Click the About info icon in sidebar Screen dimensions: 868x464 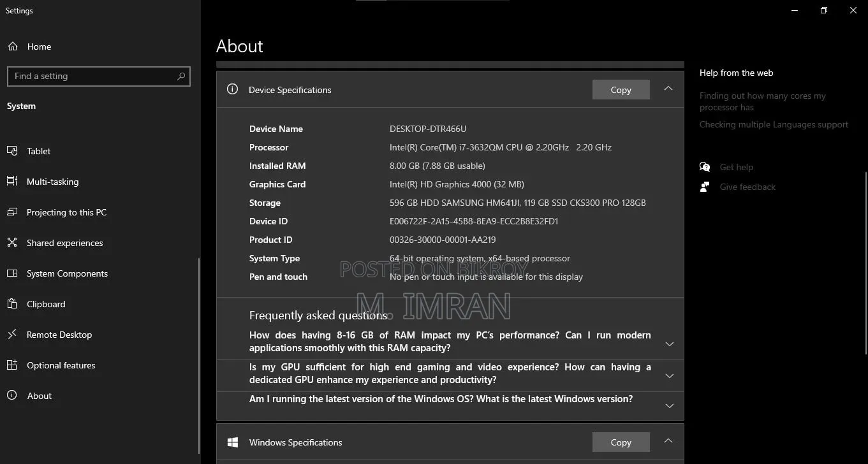tap(12, 396)
